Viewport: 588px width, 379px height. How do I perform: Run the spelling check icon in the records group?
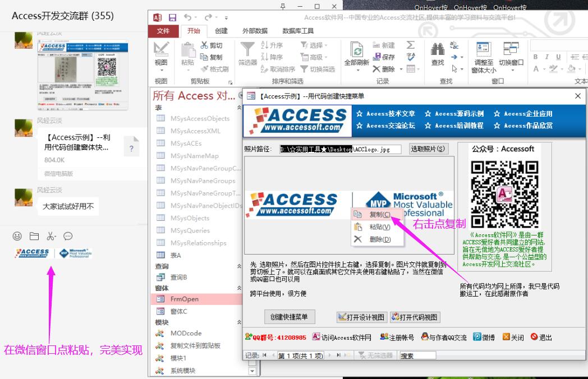point(411,57)
